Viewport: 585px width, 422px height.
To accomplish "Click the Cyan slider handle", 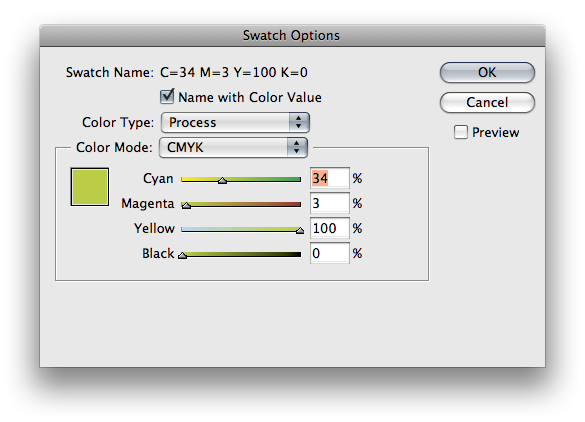I will tap(222, 181).
